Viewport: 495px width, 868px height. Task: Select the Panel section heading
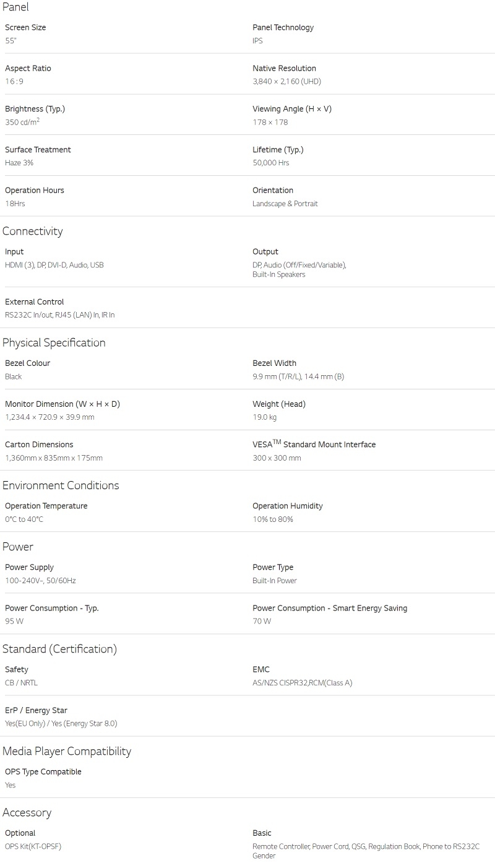(x=15, y=7)
